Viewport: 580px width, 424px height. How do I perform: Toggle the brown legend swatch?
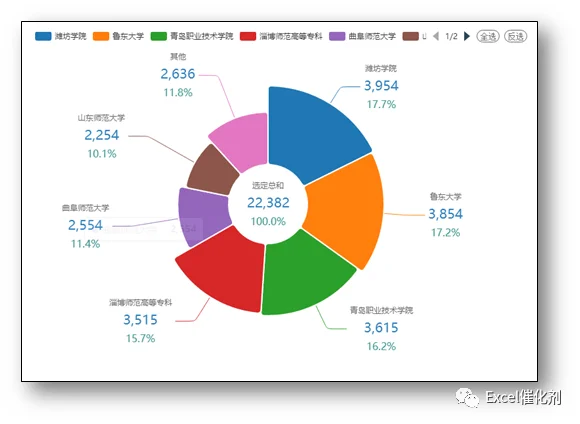tap(410, 36)
